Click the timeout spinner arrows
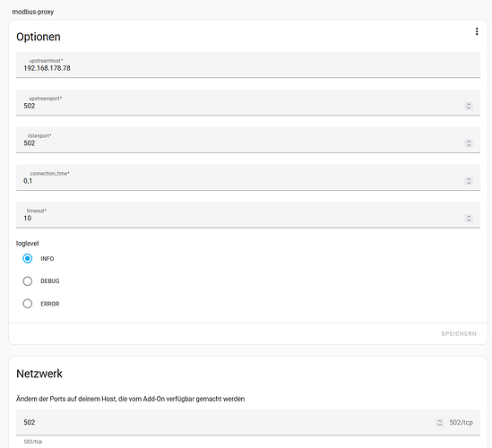 [469, 219]
